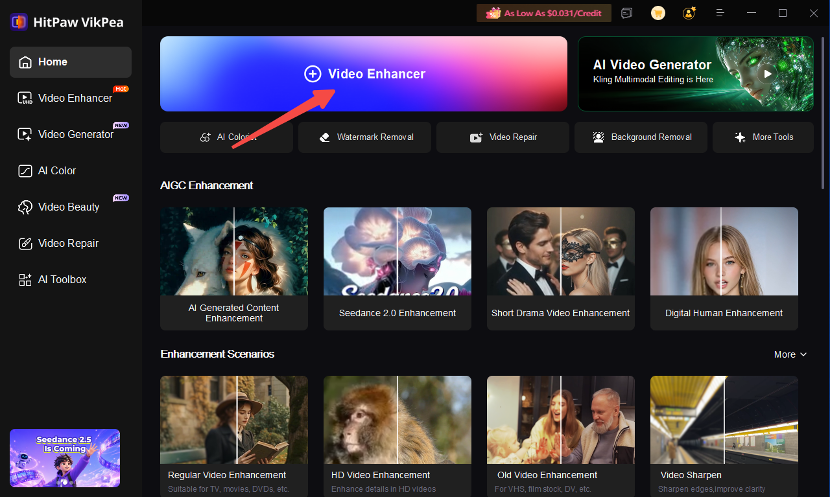Click the Video Beauty sidebar icon
The width and height of the screenshot is (830, 498).
point(25,207)
